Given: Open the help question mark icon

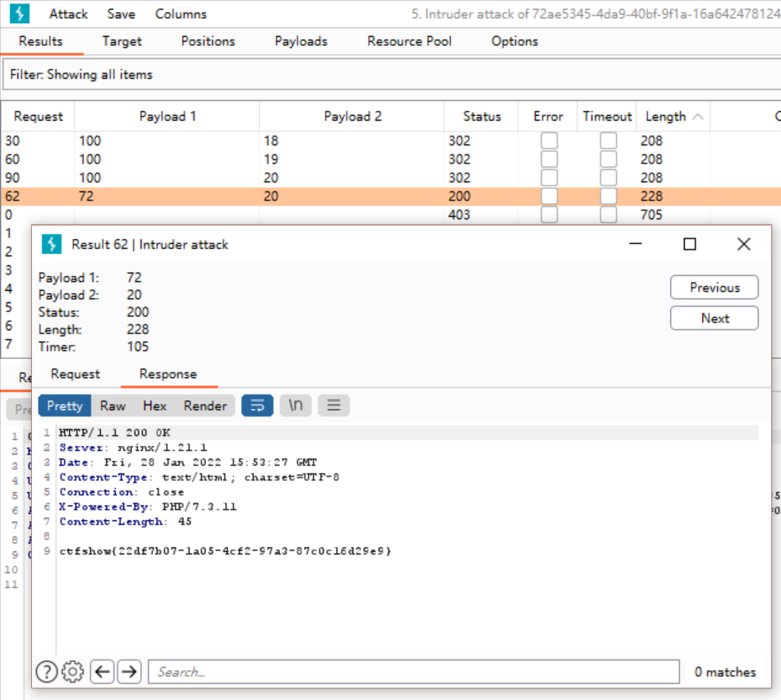Looking at the screenshot, I should [47, 672].
